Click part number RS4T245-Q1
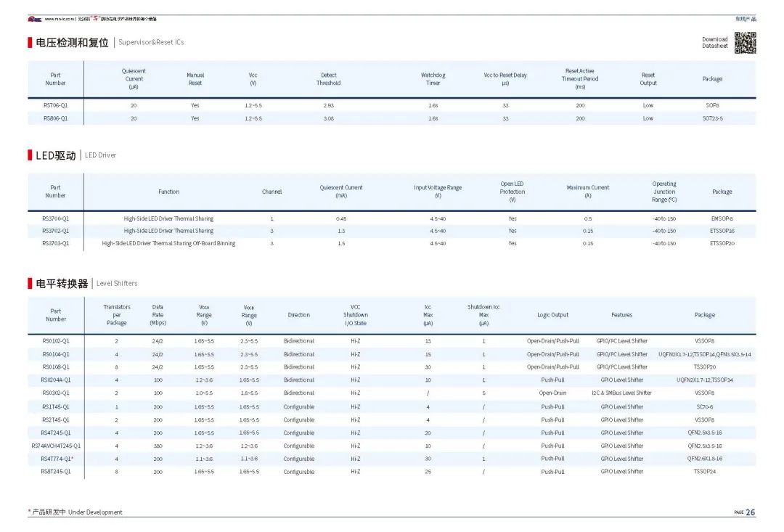This screenshot has height=532, width=784. coord(56,433)
